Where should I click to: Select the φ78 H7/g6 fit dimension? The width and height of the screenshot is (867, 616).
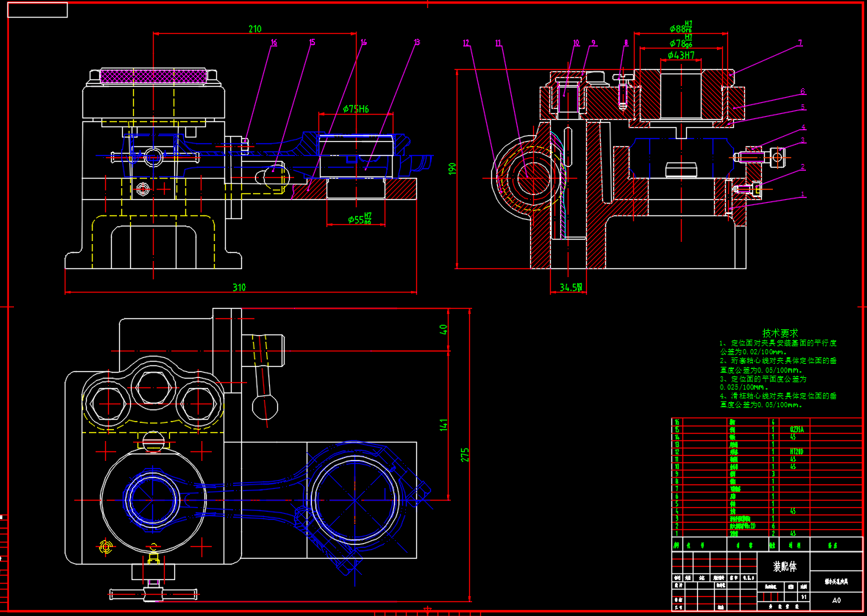(681, 41)
